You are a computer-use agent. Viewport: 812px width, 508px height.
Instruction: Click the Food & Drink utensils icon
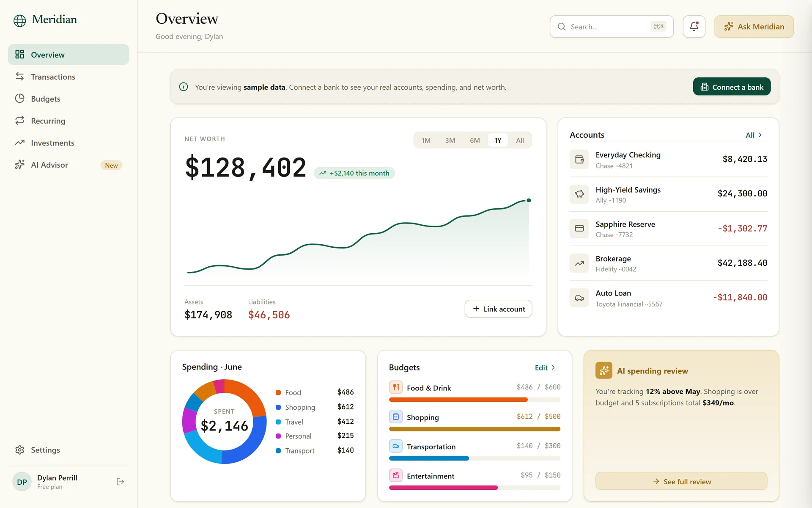[x=395, y=387]
